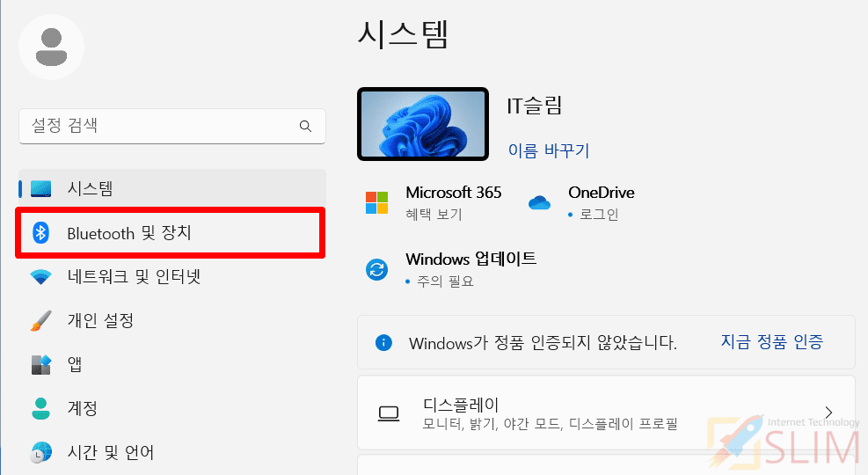Screen dimensions: 868x475
Task: Open OneDrive 로그인
Action: pyautogui.click(x=581, y=202)
